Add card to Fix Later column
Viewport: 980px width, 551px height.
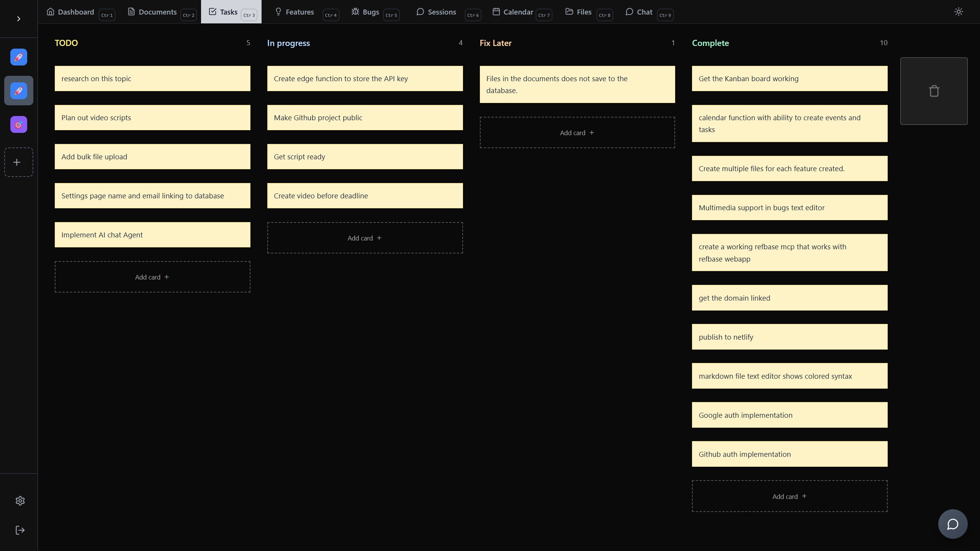(577, 133)
